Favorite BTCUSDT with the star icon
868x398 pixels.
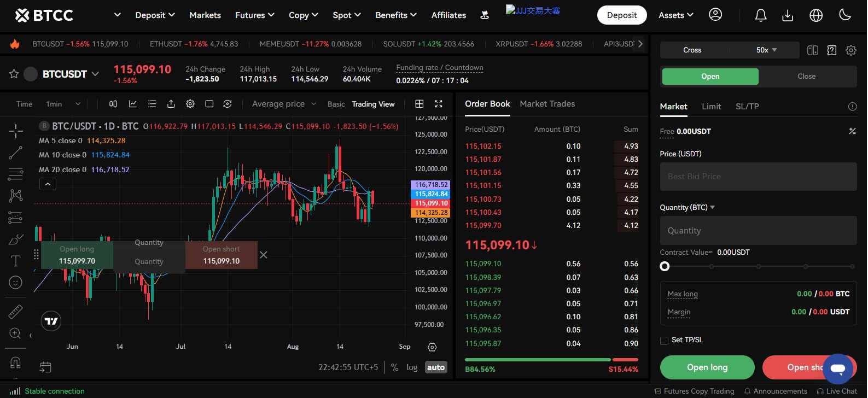pyautogui.click(x=14, y=74)
